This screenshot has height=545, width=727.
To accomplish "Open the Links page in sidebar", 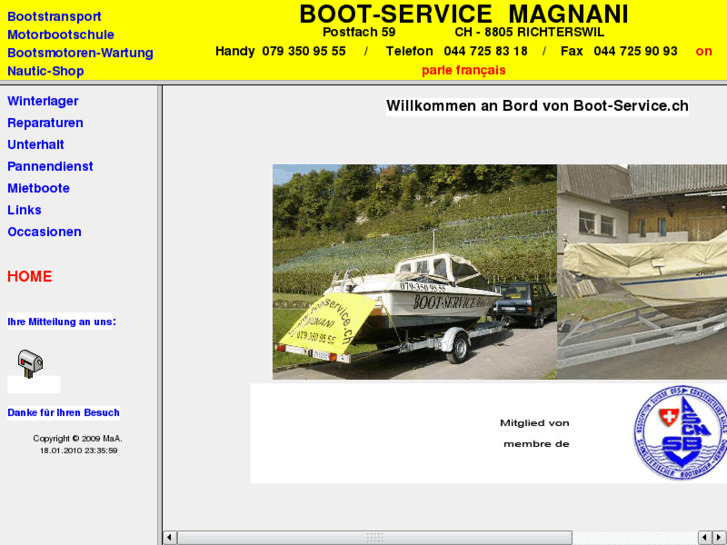I will (x=24, y=210).
